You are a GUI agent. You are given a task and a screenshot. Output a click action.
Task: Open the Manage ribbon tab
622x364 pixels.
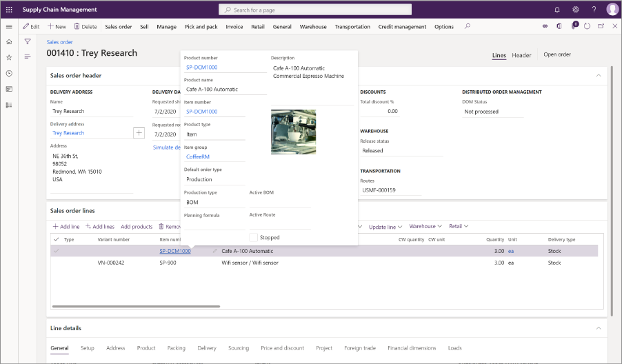coord(167,27)
